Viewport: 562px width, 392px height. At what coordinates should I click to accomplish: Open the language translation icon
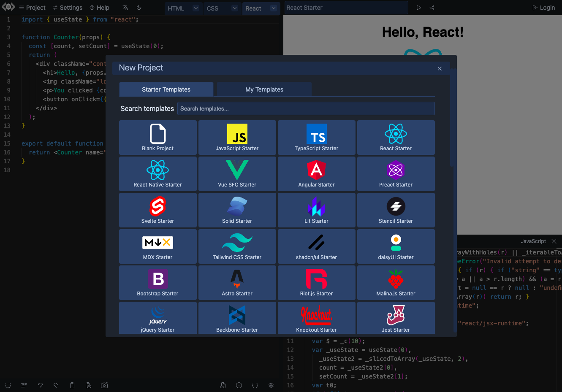[125, 8]
